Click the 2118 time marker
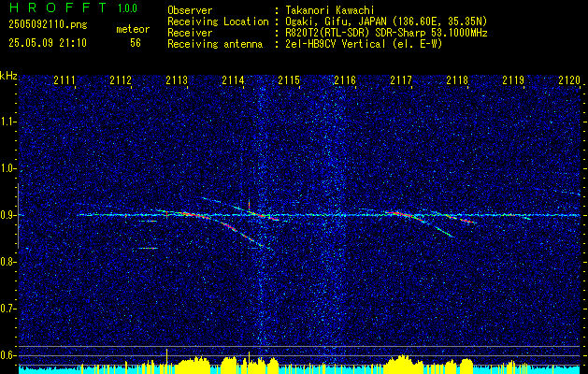The height and width of the screenshot is (374, 588). 457,80
